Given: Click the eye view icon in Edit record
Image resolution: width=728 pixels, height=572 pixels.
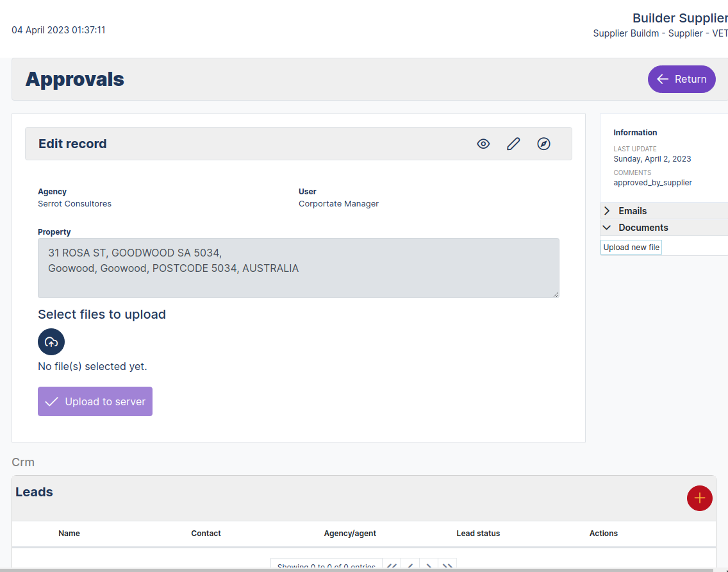Looking at the screenshot, I should (x=483, y=144).
